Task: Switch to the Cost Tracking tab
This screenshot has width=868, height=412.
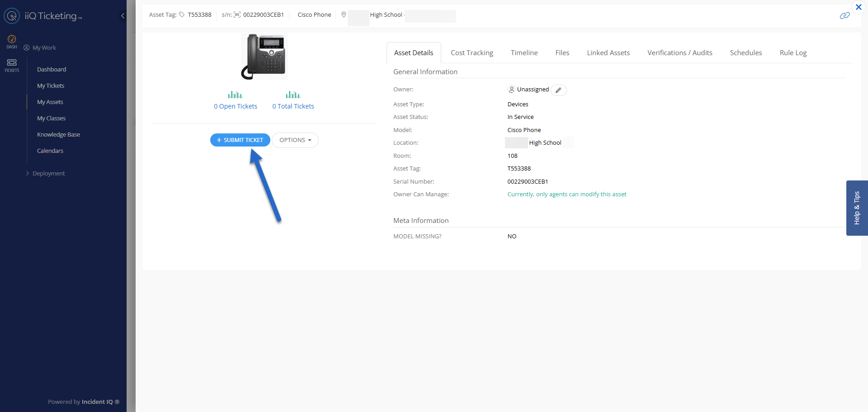Action: (x=472, y=53)
